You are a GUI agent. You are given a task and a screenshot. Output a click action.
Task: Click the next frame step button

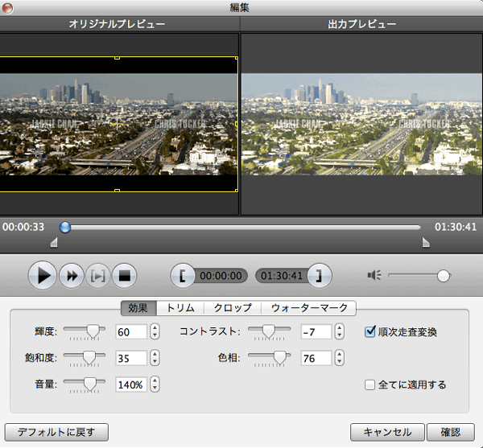pos(98,276)
